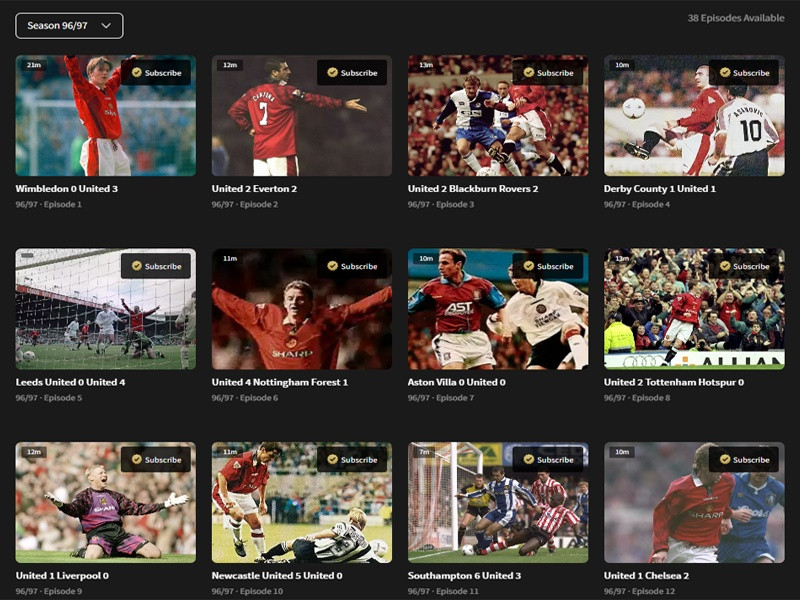Viewport: 800px width, 600px height.
Task: Click the 96/97 · Episode 11 label
Action: (x=443, y=591)
